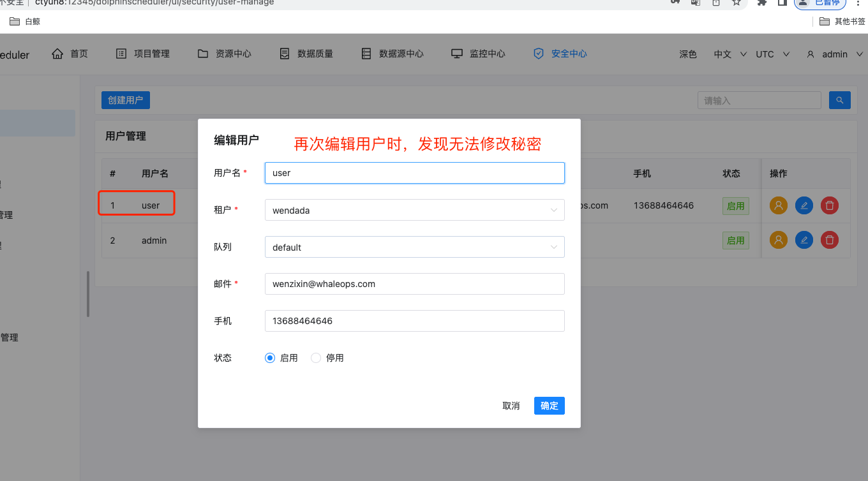Image resolution: width=868 pixels, height=481 pixels.
Task: Select the 启用 status radio button
Action: click(x=270, y=358)
